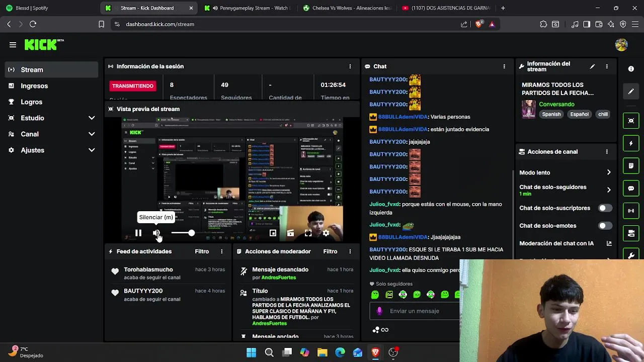Open Microsoft Edge from taskbar
Viewport: 644px width, 362px height.
pos(340,352)
